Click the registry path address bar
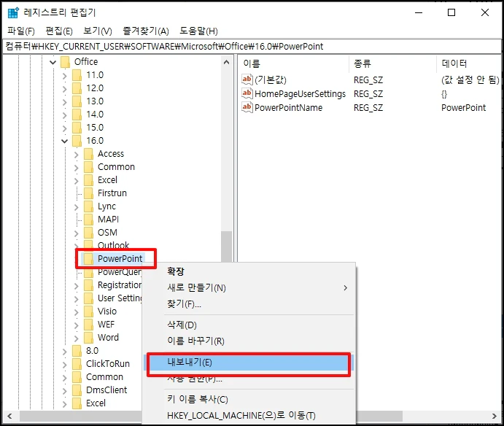Viewport: 504px width, 426px height. click(252, 46)
